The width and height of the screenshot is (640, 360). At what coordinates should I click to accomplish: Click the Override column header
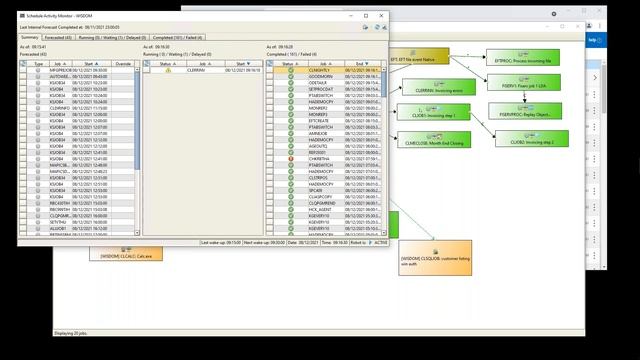pos(123,64)
